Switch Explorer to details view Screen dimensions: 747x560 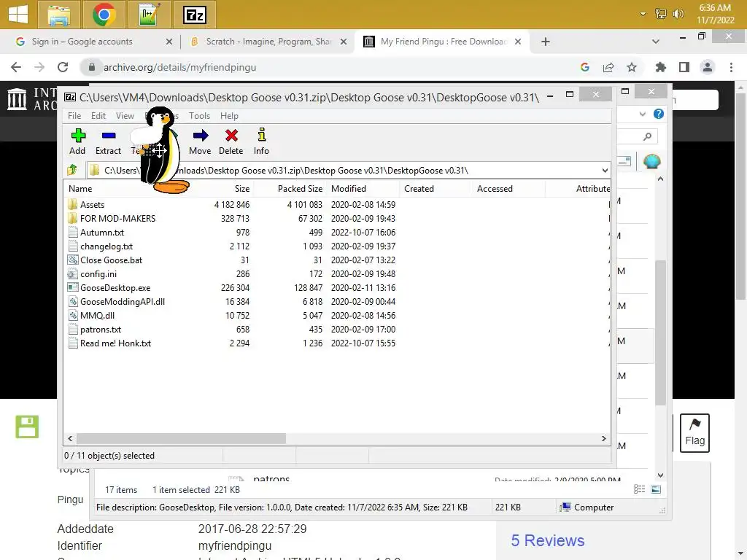click(x=639, y=489)
